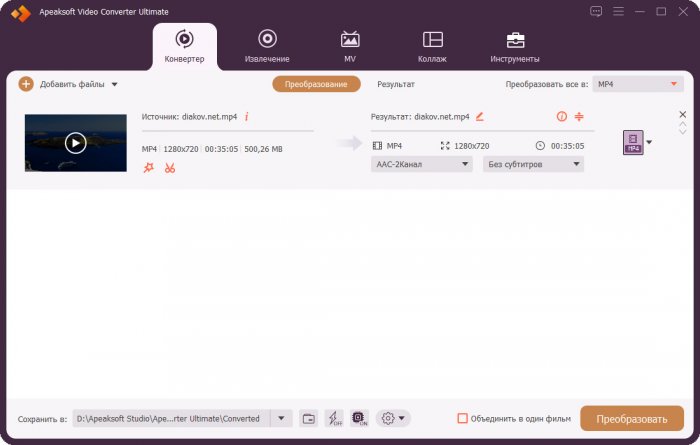Open the feedback chat icon in title bar
The height and width of the screenshot is (445, 700).
(x=596, y=12)
